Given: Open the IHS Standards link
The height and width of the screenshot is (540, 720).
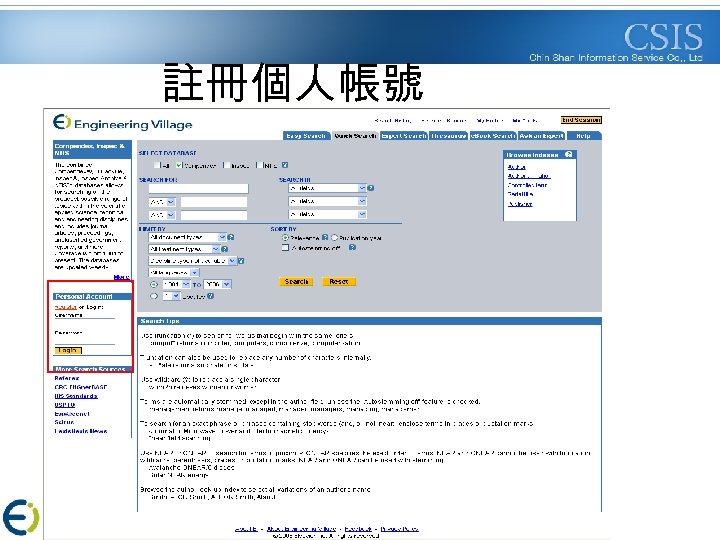Looking at the screenshot, I should coord(76,396).
